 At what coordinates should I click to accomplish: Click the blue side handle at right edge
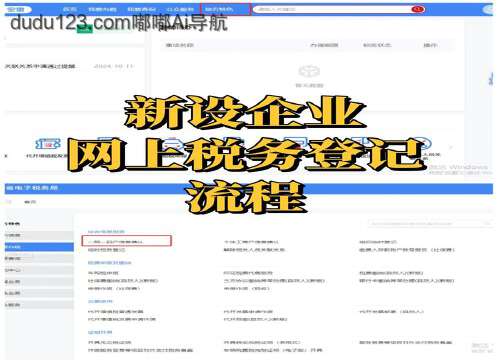tap(491, 79)
